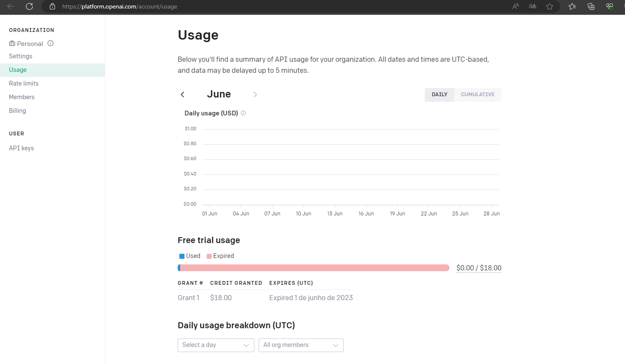Click the info icon beside Personal

click(51, 43)
